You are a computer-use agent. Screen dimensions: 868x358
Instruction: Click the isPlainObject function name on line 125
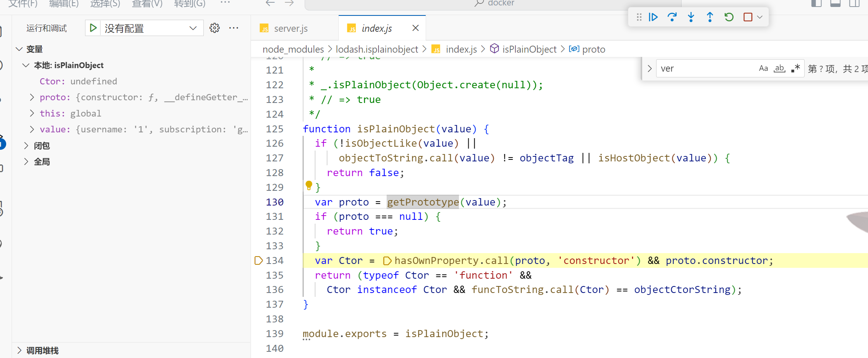(396, 129)
